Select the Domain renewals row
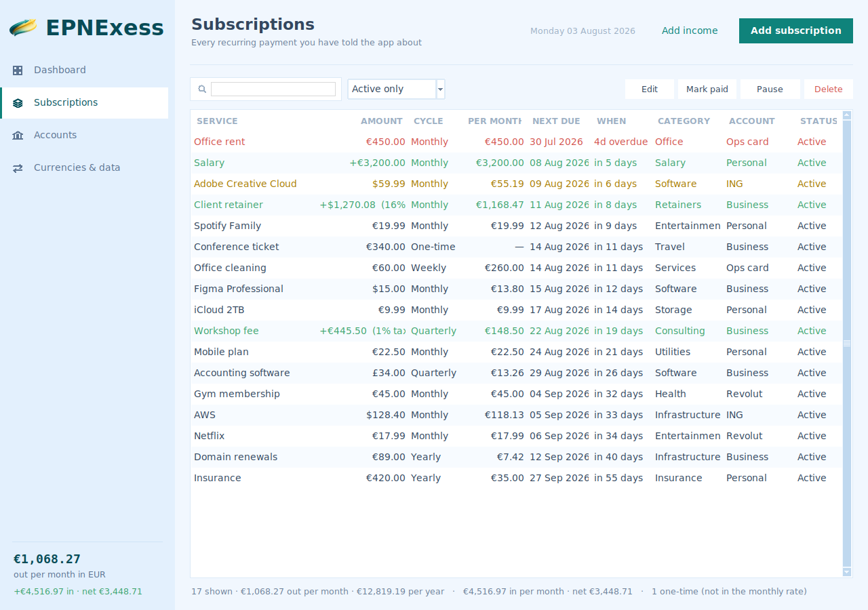 click(517, 457)
